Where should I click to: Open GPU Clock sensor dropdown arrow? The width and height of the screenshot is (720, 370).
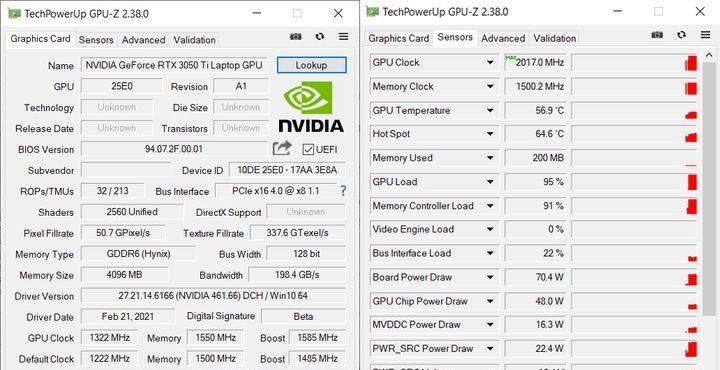pyautogui.click(x=490, y=62)
